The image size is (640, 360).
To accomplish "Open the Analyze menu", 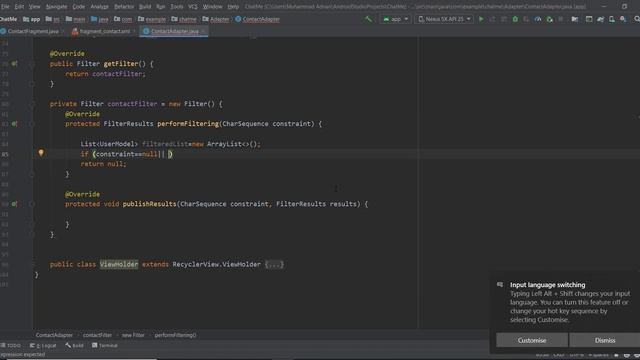I will click(x=99, y=7).
